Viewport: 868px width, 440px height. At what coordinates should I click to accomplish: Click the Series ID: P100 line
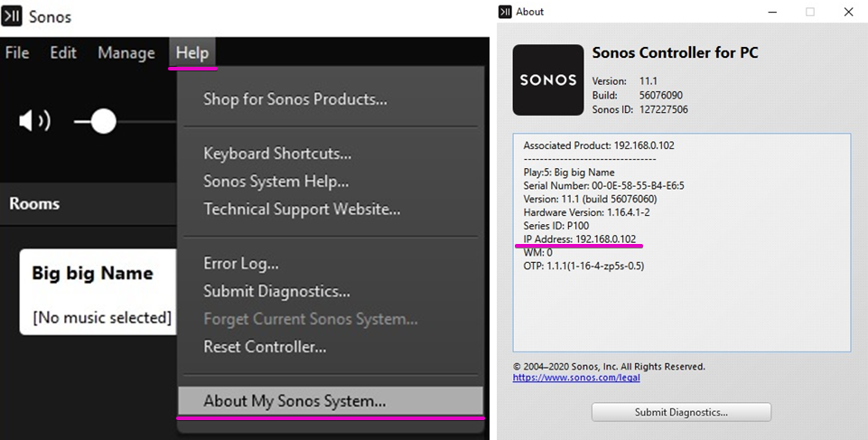click(556, 226)
